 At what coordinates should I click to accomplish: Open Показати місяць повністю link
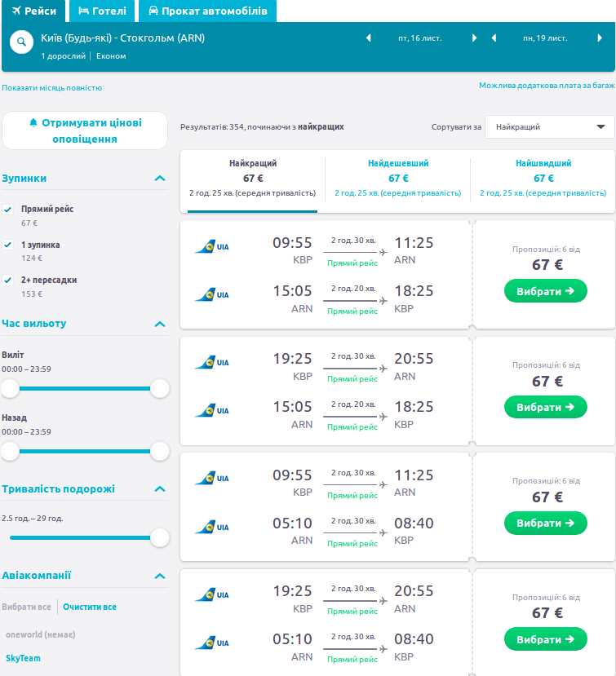(52, 88)
